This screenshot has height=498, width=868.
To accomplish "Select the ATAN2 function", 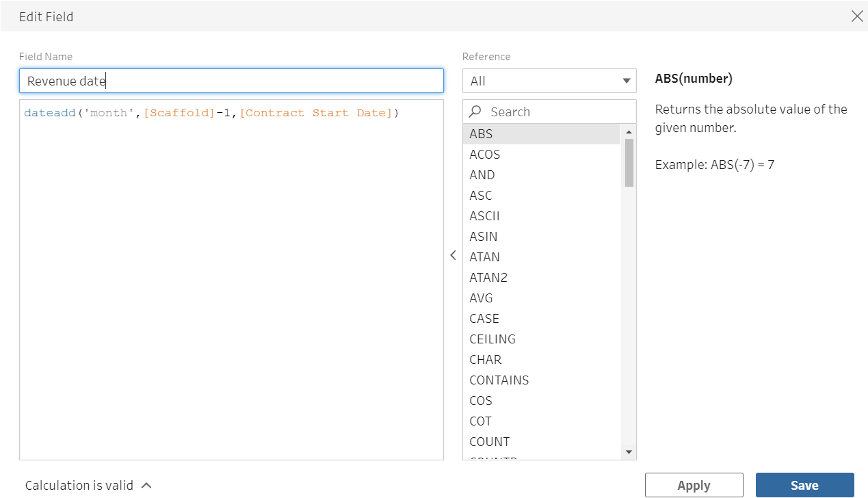I will (488, 278).
